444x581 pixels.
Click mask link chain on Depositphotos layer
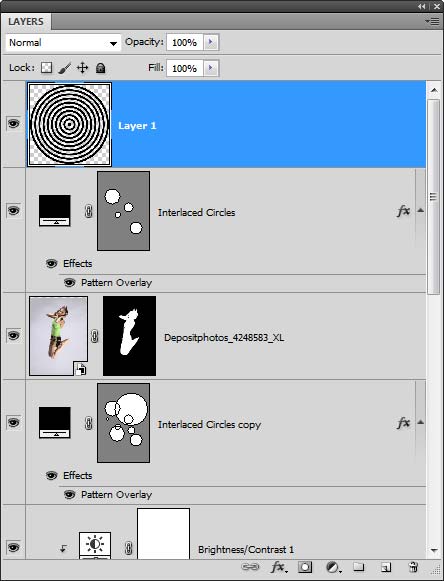click(95, 336)
